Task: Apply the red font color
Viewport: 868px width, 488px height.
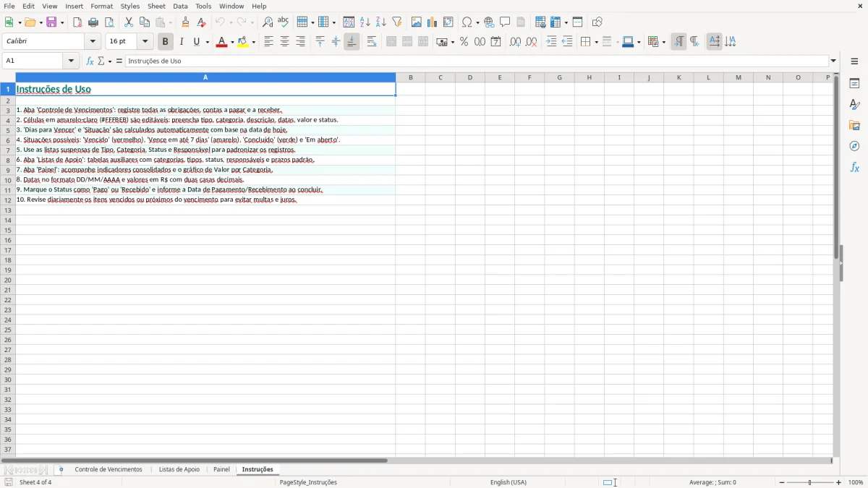Action: pos(222,42)
